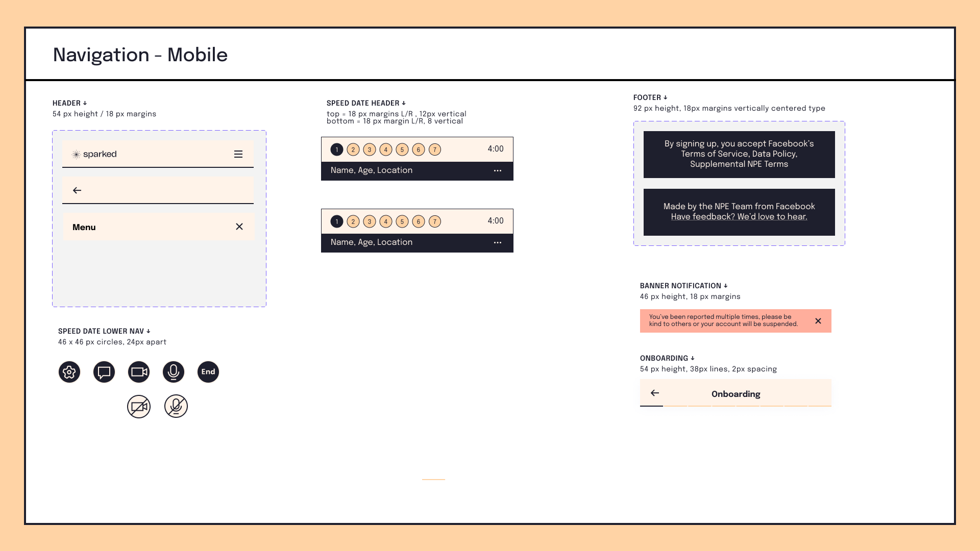
Task: Select step 6 in the upper speed date header
Action: click(419, 149)
